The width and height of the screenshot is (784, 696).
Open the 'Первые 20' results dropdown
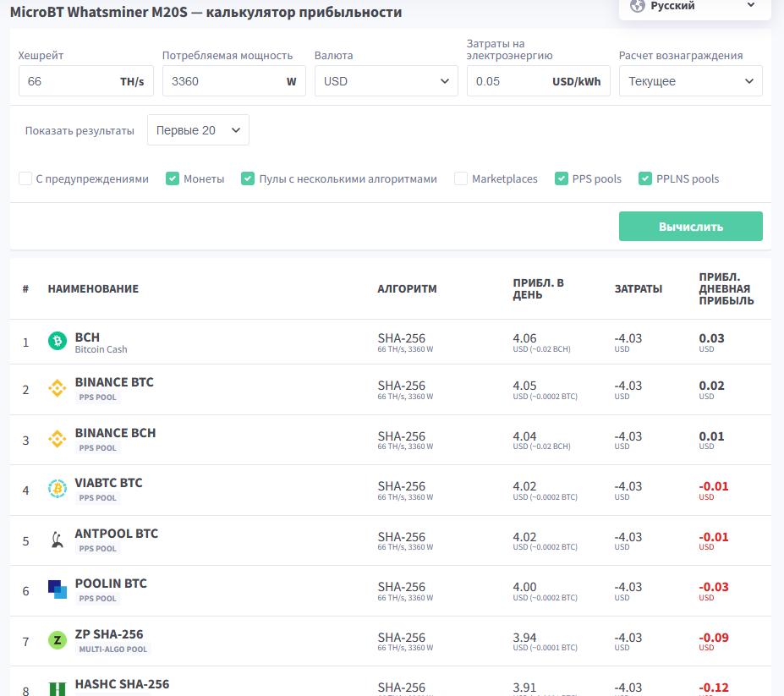click(198, 130)
